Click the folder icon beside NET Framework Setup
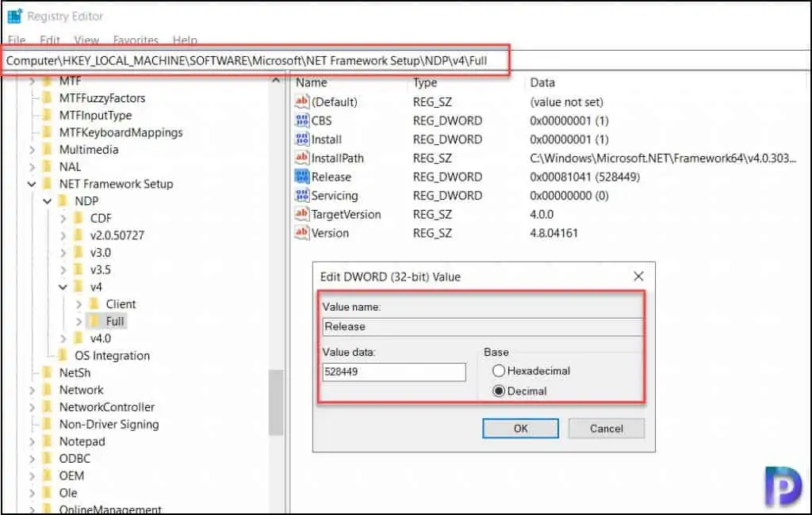The image size is (812, 515). (48, 184)
